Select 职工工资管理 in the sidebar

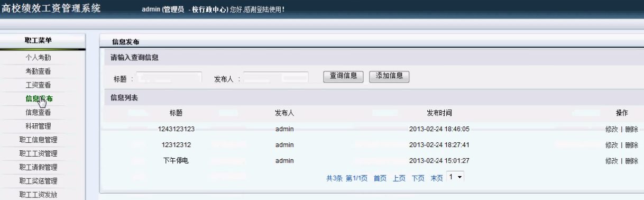click(39, 153)
